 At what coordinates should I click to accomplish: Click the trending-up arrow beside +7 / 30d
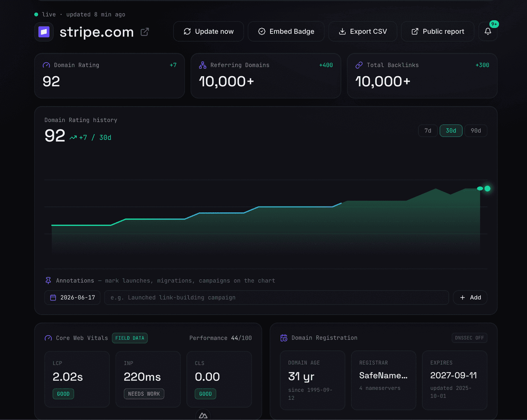tap(73, 138)
